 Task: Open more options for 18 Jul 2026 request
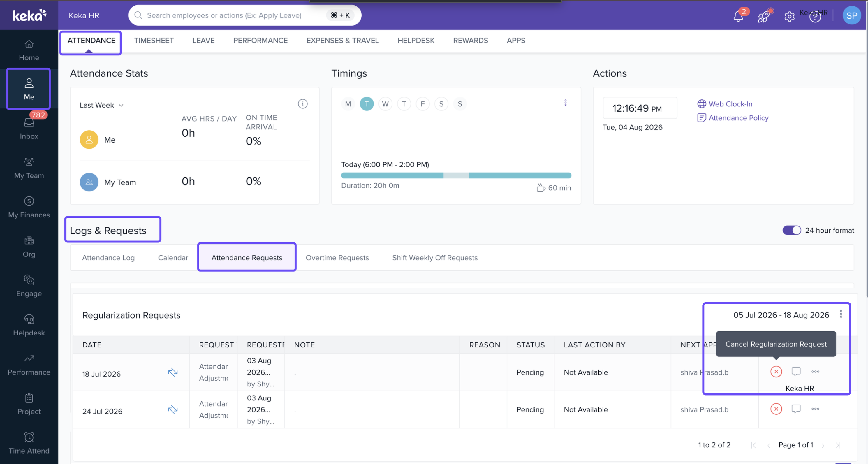coord(815,371)
